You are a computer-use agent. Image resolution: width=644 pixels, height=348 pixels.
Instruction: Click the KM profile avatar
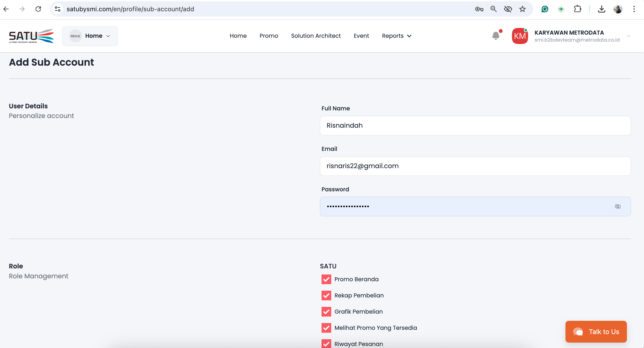[520, 36]
